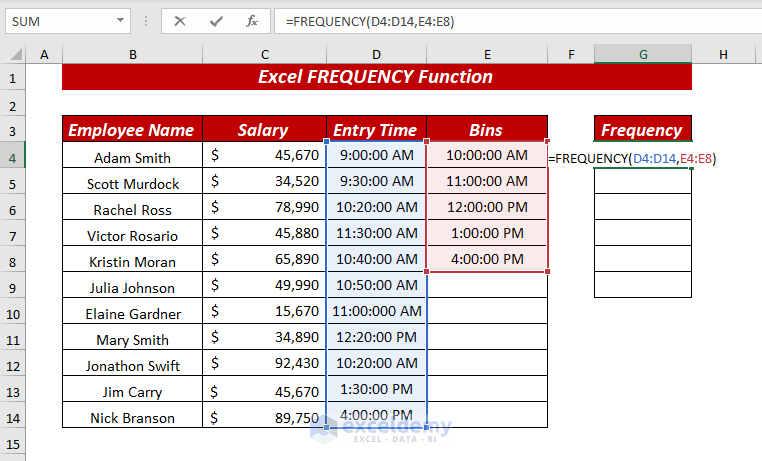Click salary value 15,670

(264, 311)
